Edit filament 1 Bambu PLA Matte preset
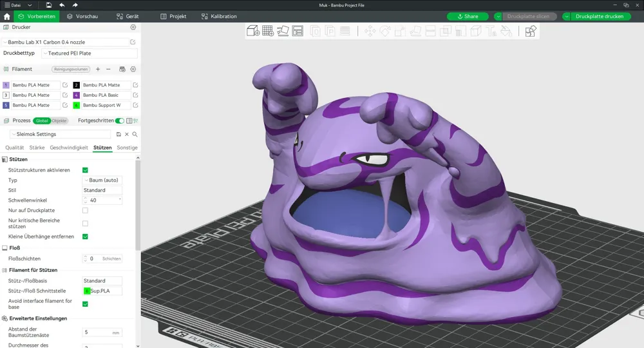This screenshot has width=644, height=348. 65,85
